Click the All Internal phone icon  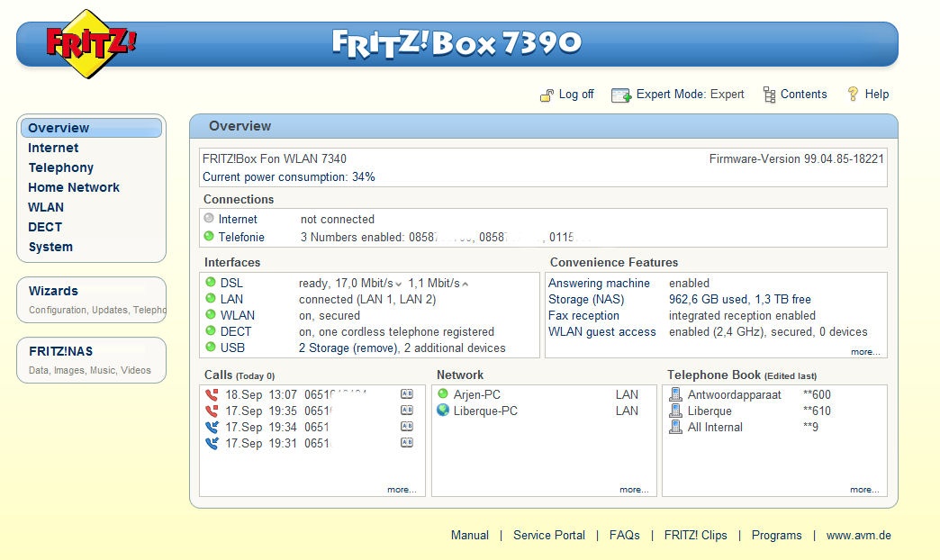point(675,426)
